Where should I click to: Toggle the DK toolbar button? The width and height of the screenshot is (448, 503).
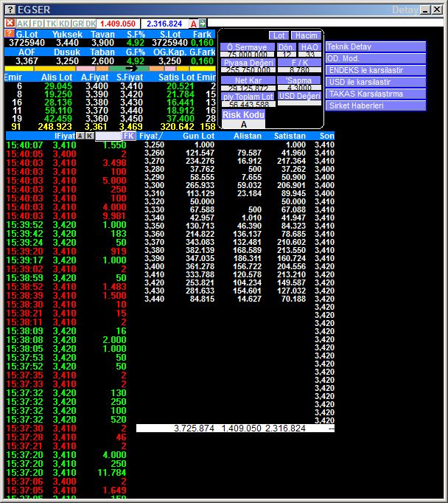pyautogui.click(x=91, y=24)
